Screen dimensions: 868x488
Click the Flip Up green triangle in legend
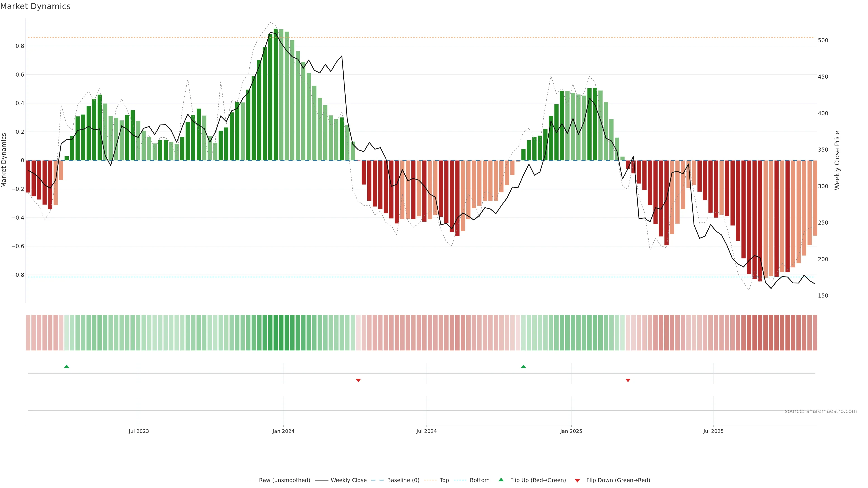click(501, 480)
